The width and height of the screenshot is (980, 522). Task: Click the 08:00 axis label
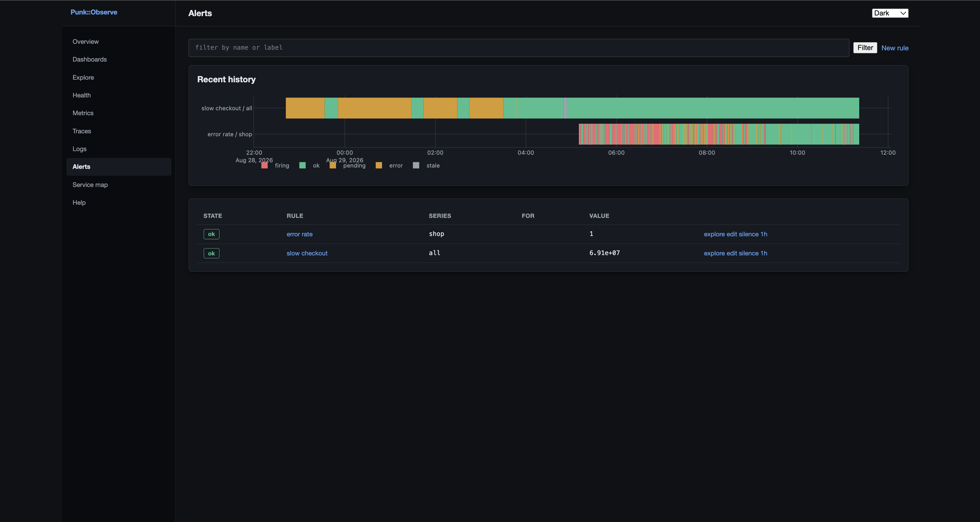pos(707,153)
